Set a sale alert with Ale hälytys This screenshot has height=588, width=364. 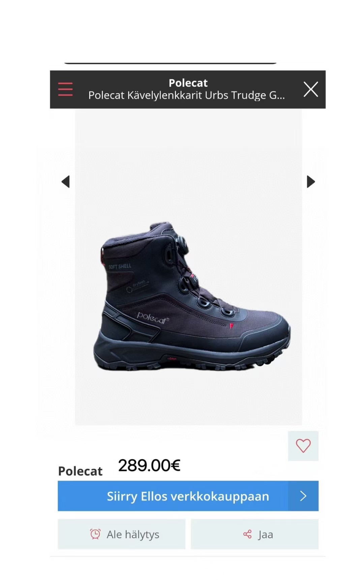click(122, 534)
